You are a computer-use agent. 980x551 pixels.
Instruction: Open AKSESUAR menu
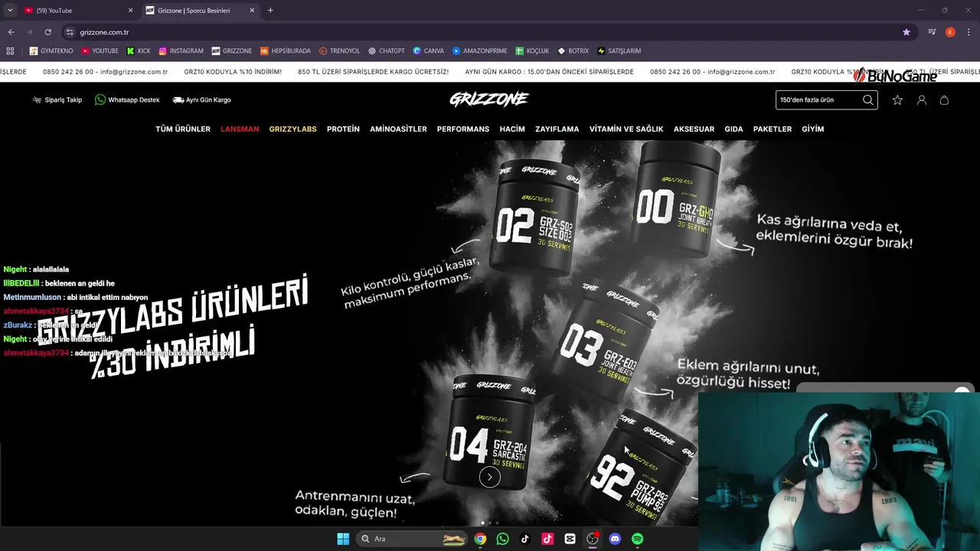[x=694, y=129]
